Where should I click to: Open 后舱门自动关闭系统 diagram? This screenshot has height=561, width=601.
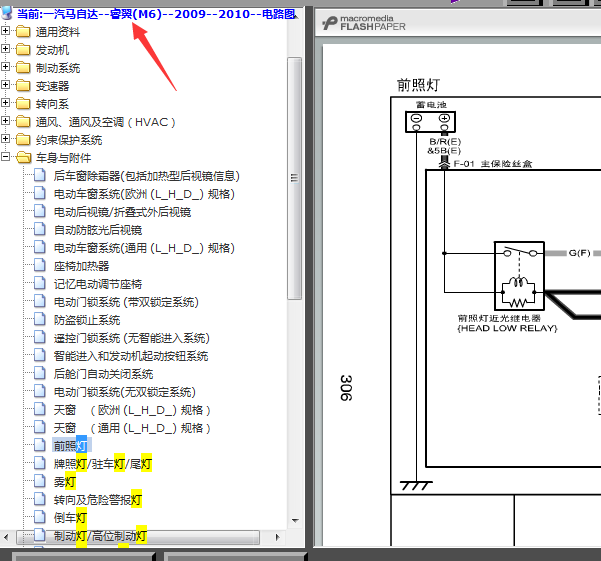103,374
